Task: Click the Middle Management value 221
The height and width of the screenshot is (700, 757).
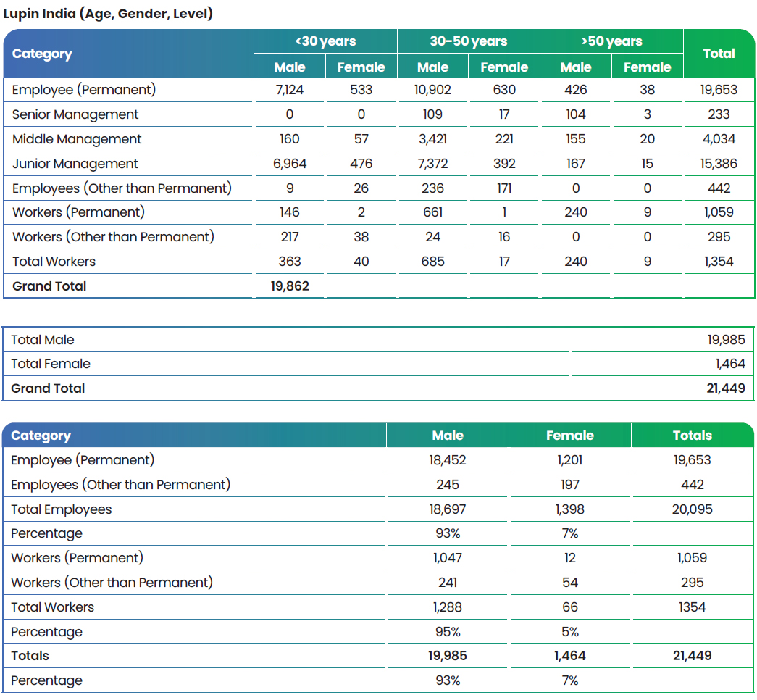Action: [x=504, y=139]
